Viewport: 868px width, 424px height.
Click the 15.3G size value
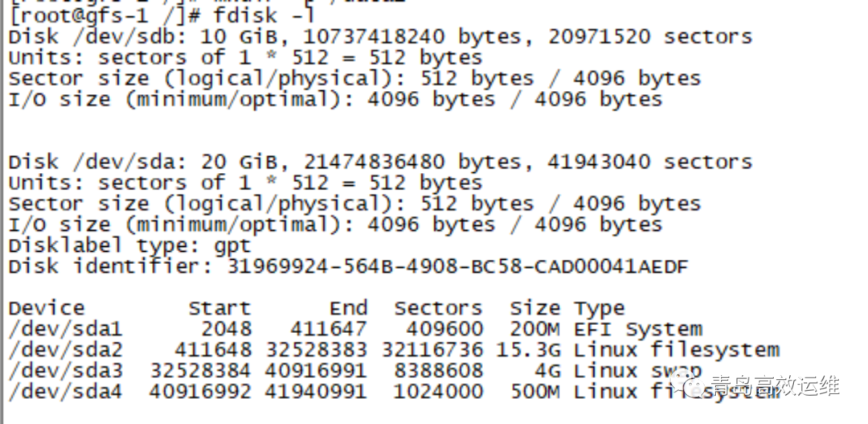[x=528, y=350]
